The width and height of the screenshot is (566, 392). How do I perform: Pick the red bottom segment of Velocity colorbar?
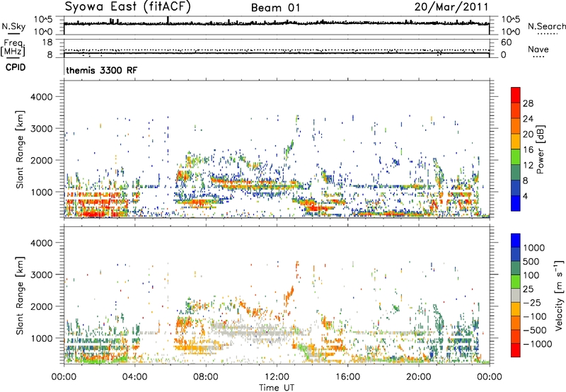tap(516, 350)
